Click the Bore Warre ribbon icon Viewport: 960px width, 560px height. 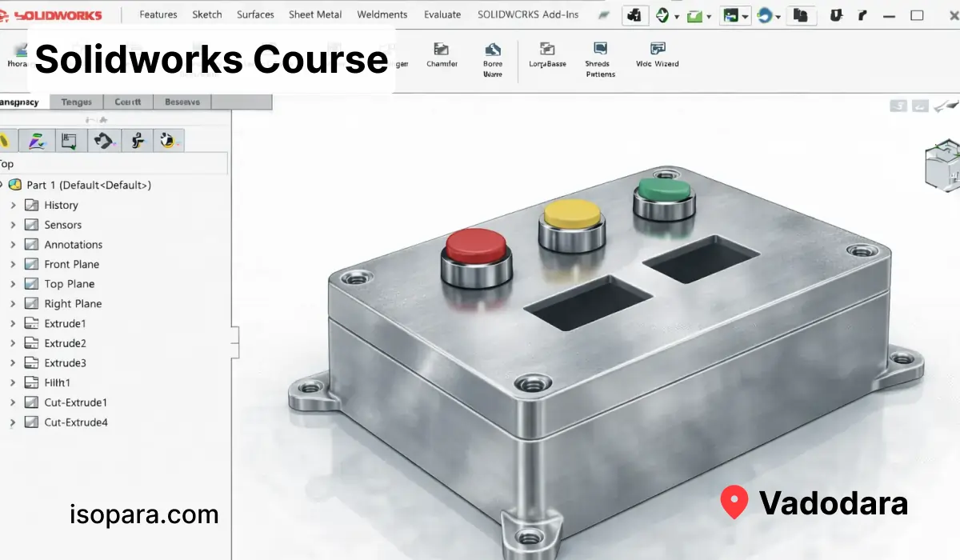pos(492,50)
